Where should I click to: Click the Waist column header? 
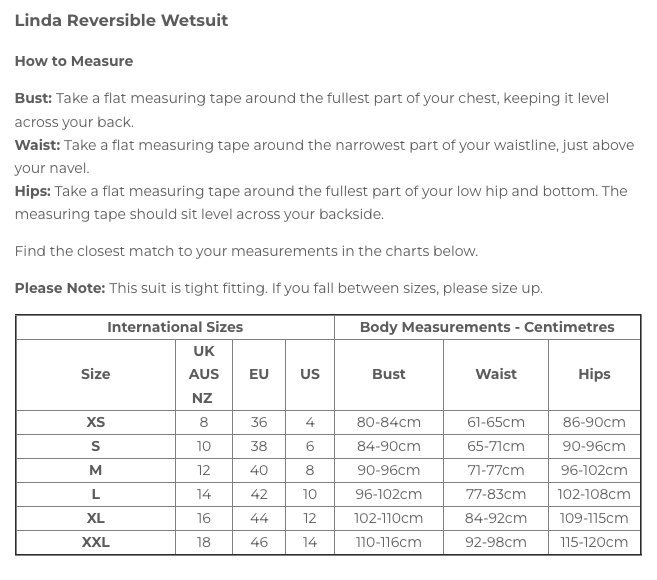[496, 374]
